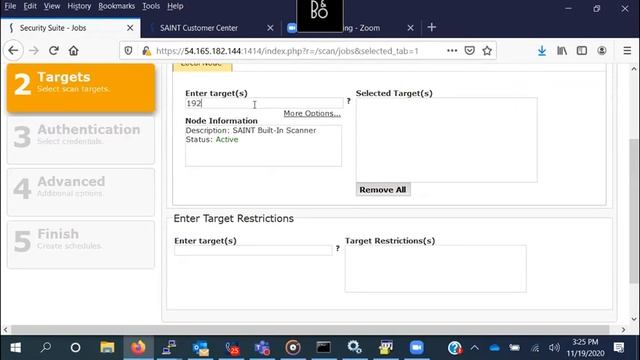
Task: Focus the scan Enter target(s) field containing 192
Action: point(264,103)
